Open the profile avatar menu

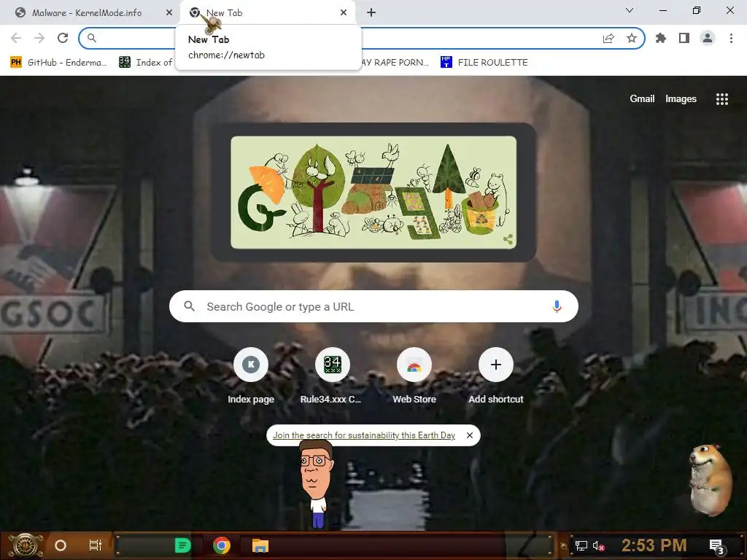[708, 38]
